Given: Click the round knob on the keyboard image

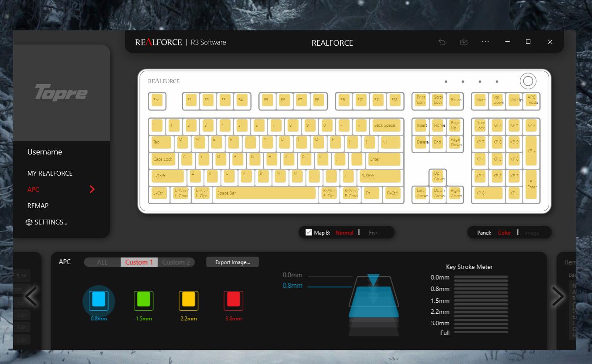Looking at the screenshot, I should 528,81.
